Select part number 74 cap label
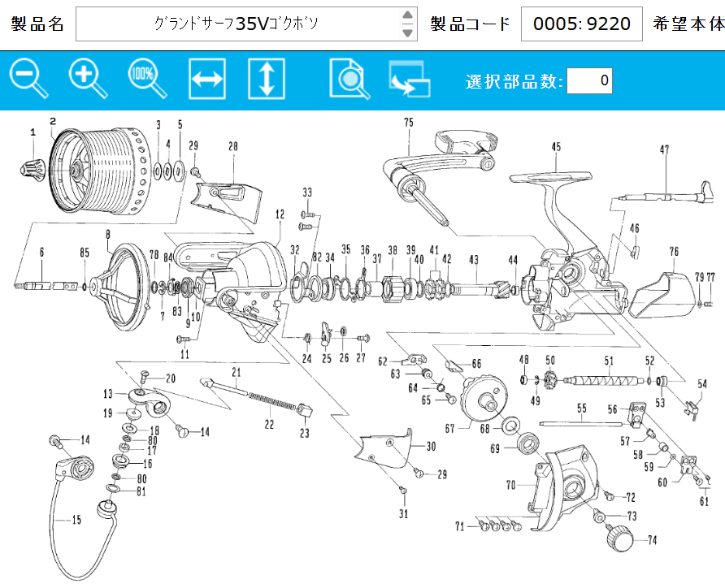725x588 pixels. [x=652, y=539]
